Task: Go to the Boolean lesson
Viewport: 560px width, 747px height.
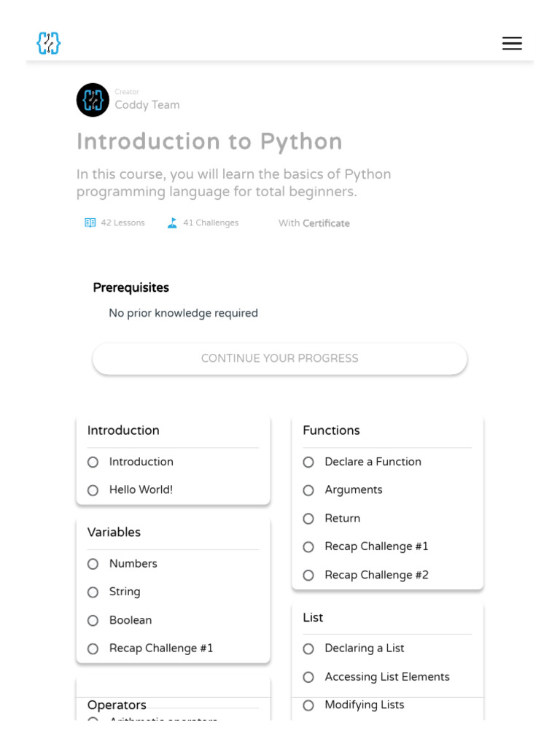Action: [x=131, y=620]
